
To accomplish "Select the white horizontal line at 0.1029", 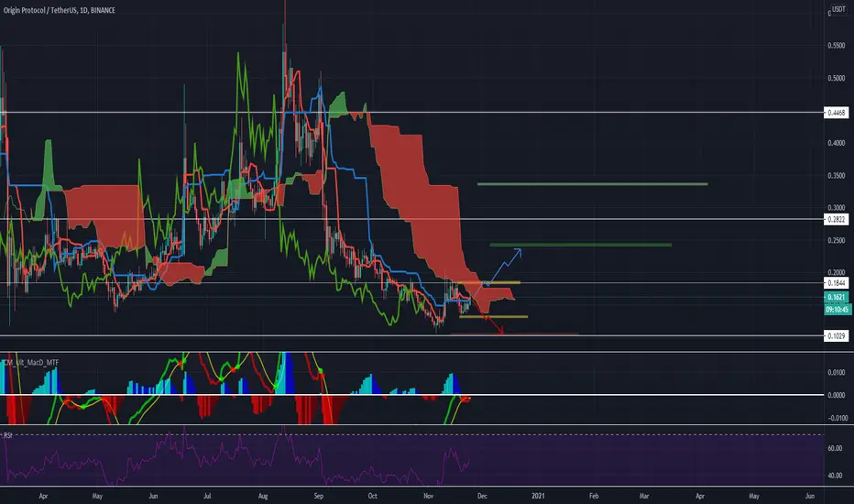I will click(411, 335).
